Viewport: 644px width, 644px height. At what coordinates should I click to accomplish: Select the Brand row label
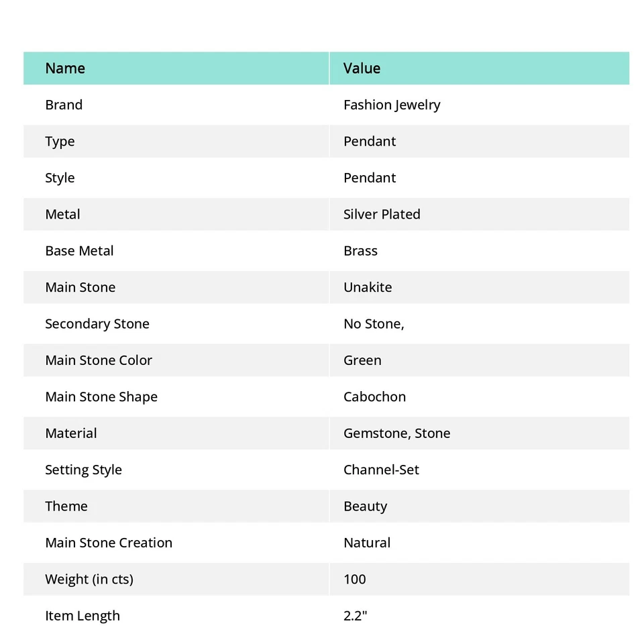click(64, 105)
